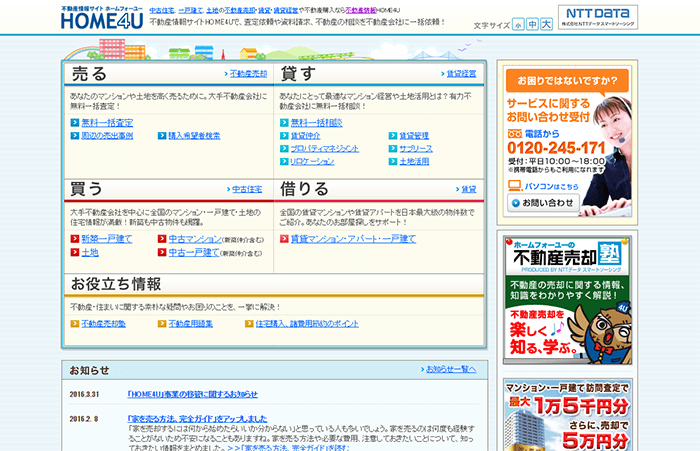This screenshot has height=451, width=700.
Task: Click arrow icon beside 賃貸仲介
Action: [x=284, y=136]
